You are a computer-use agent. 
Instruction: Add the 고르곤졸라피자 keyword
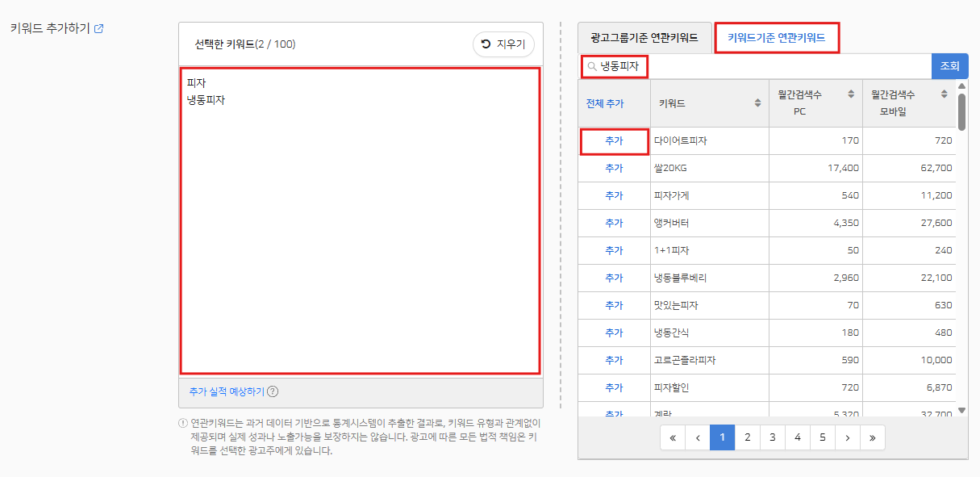(x=614, y=360)
